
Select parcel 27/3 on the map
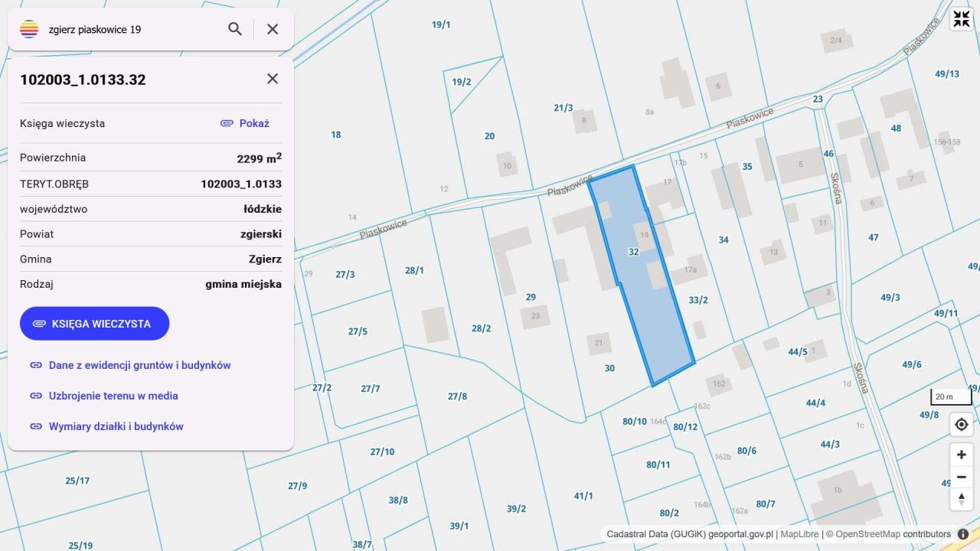345,274
